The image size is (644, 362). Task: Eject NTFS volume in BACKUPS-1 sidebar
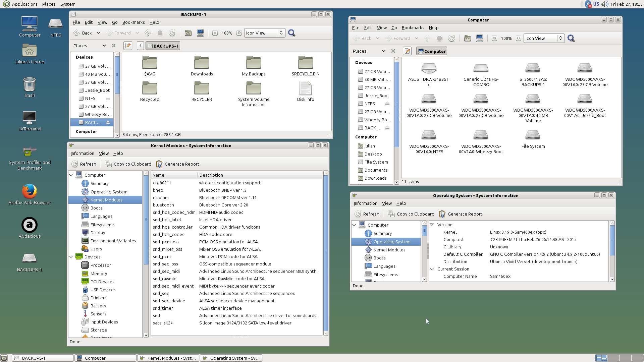pyautogui.click(x=108, y=99)
